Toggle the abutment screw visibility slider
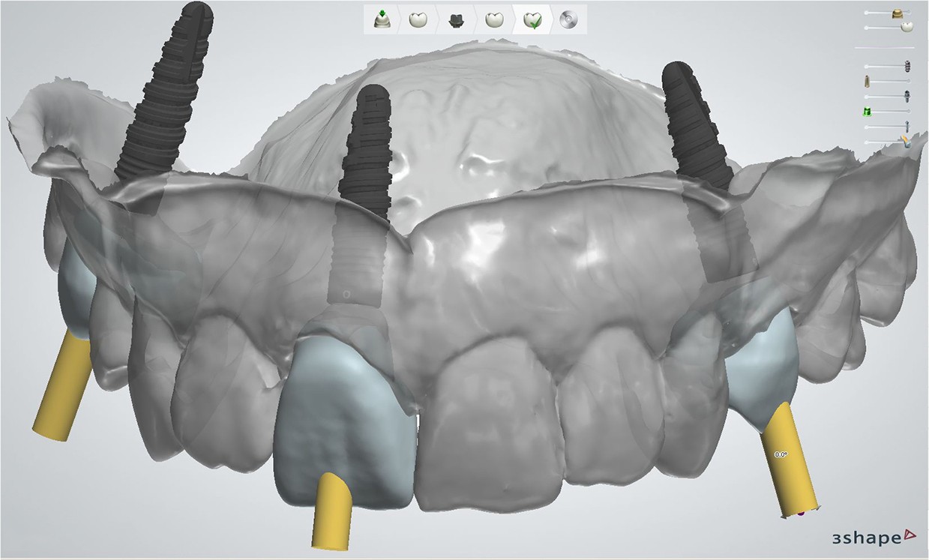 click(x=907, y=96)
